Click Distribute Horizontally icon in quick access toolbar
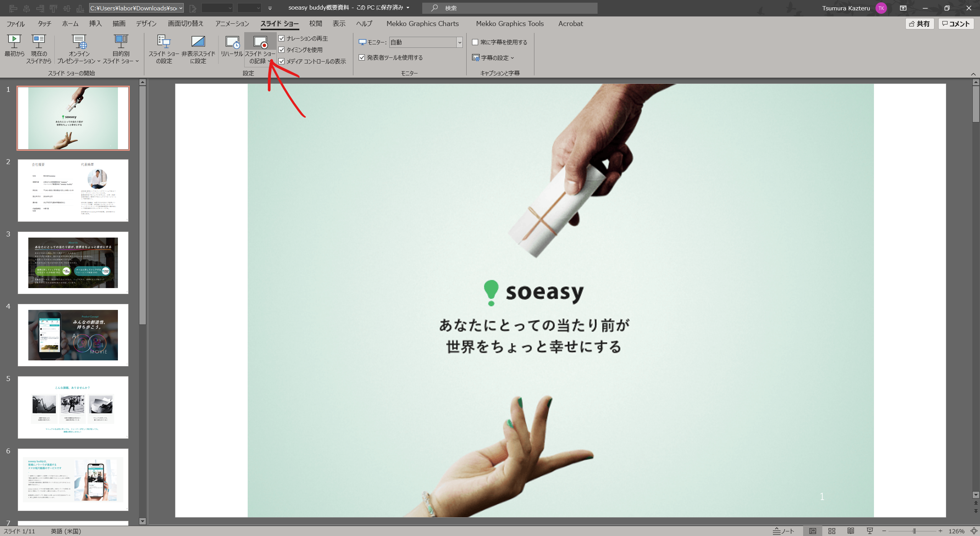Image resolution: width=980 pixels, height=536 pixels. [x=67, y=8]
